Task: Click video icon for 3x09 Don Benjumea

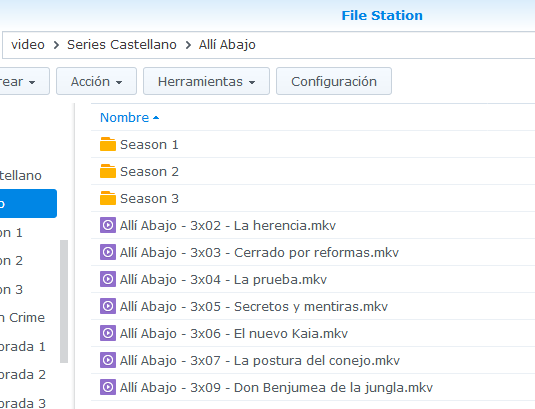Action: point(108,387)
